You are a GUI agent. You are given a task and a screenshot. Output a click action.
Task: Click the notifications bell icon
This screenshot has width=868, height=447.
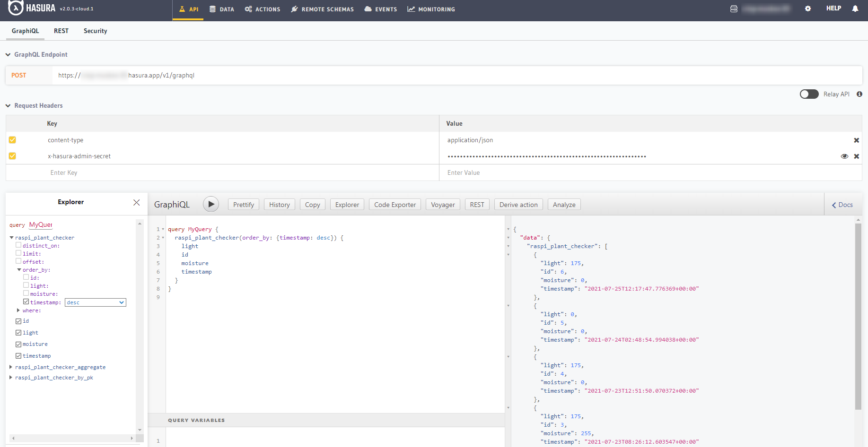pos(855,9)
